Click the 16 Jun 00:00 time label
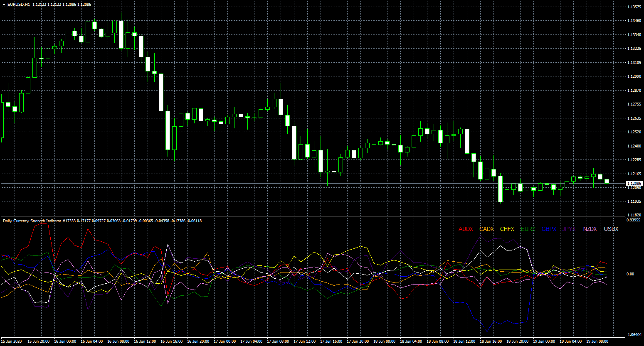The image size is (644, 346). 65,341
